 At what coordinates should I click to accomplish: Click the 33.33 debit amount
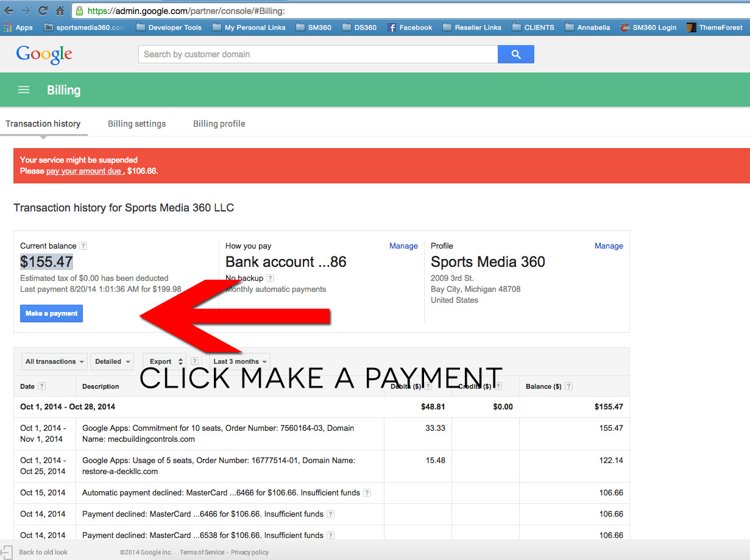[435, 428]
